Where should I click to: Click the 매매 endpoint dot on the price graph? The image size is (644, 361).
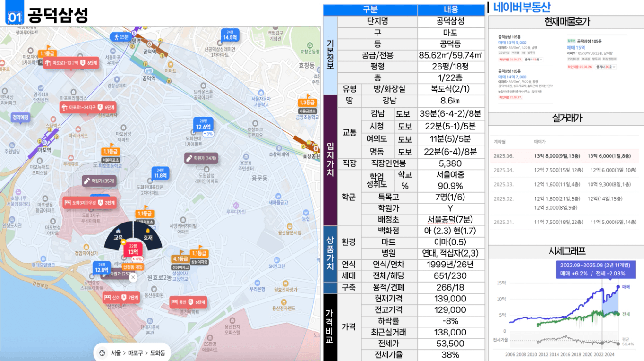pos(618,287)
